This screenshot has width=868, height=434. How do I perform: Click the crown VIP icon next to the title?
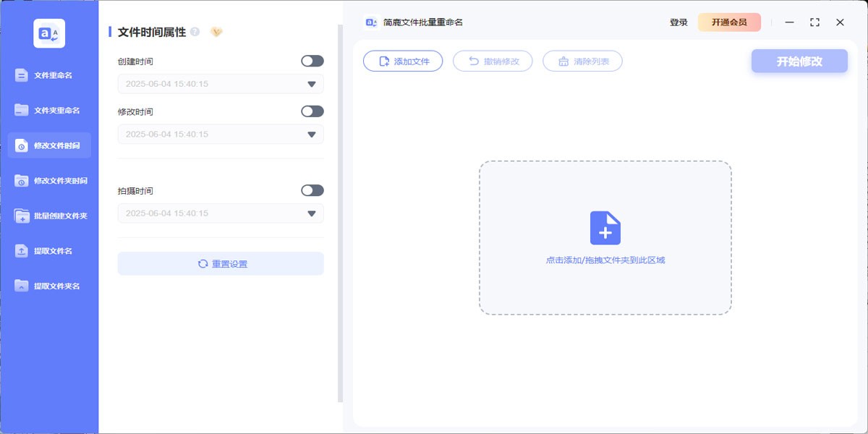coord(215,32)
